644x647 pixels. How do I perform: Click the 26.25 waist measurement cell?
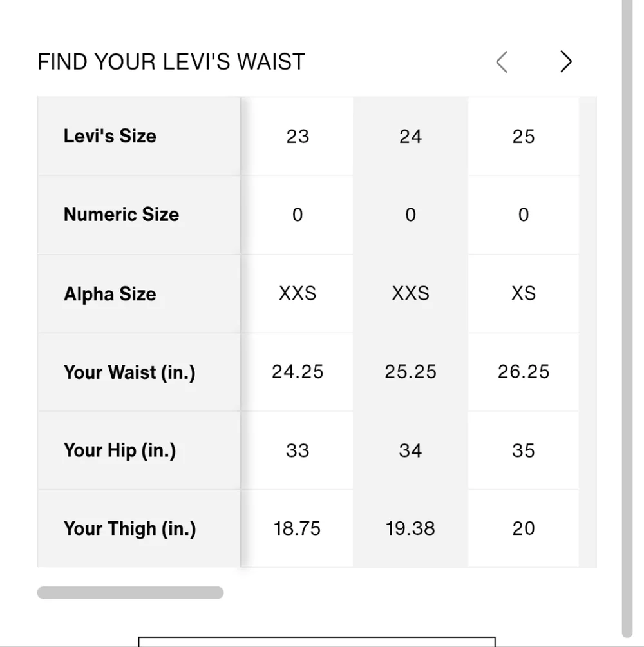(x=523, y=372)
